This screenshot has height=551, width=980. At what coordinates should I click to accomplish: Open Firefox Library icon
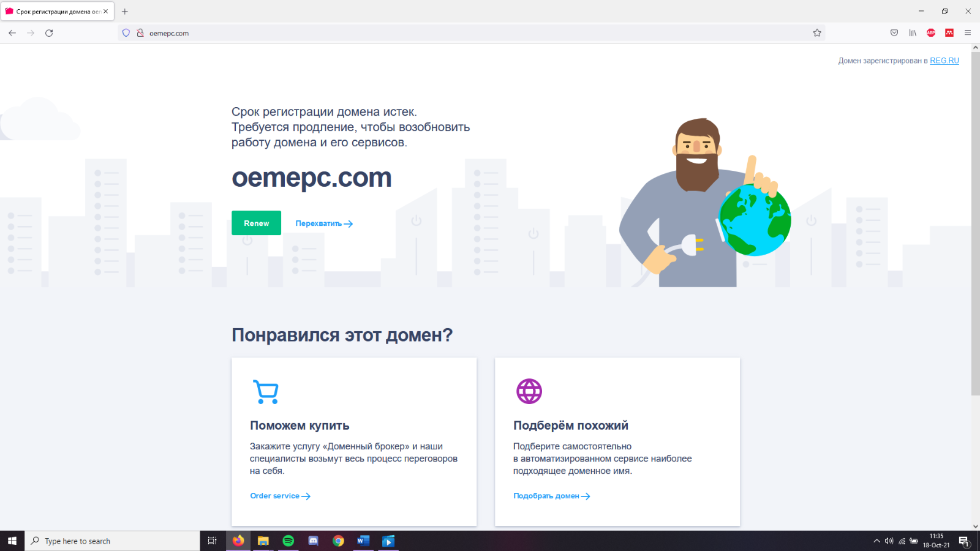point(913,33)
